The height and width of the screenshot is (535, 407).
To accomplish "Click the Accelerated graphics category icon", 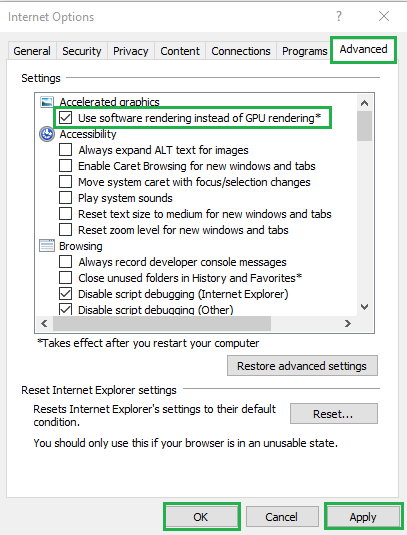I will [47, 102].
